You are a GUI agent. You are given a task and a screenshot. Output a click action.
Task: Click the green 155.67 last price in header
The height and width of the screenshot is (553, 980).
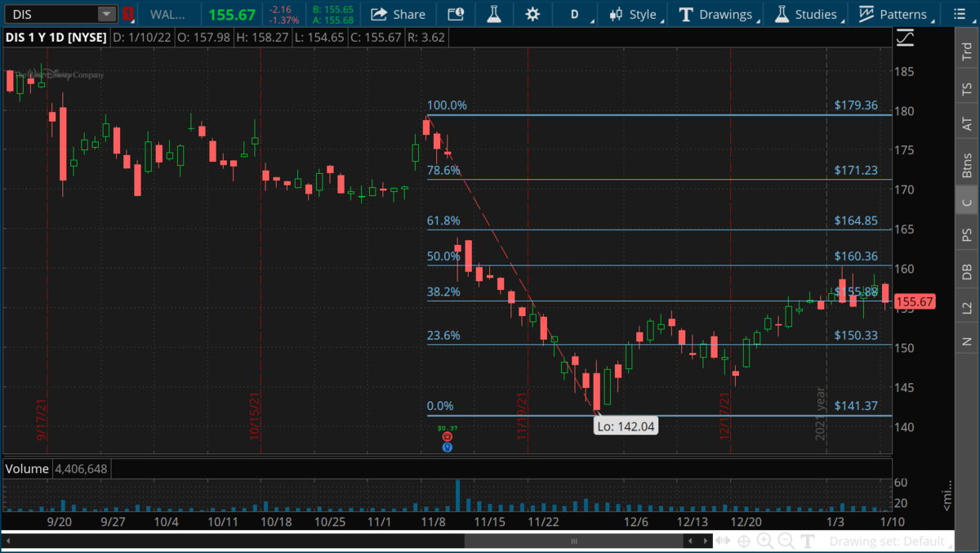point(233,14)
